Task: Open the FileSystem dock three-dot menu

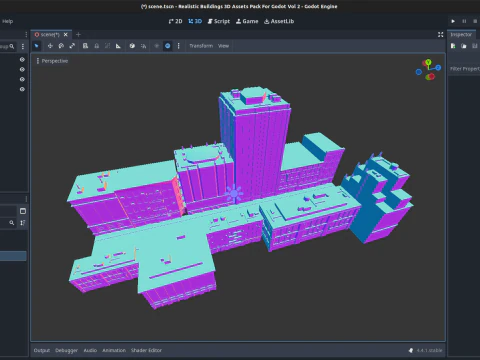Action: [26, 199]
